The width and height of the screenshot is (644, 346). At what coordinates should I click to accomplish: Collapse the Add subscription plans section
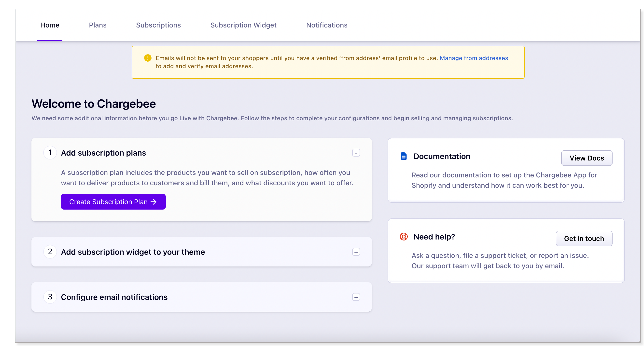point(356,153)
